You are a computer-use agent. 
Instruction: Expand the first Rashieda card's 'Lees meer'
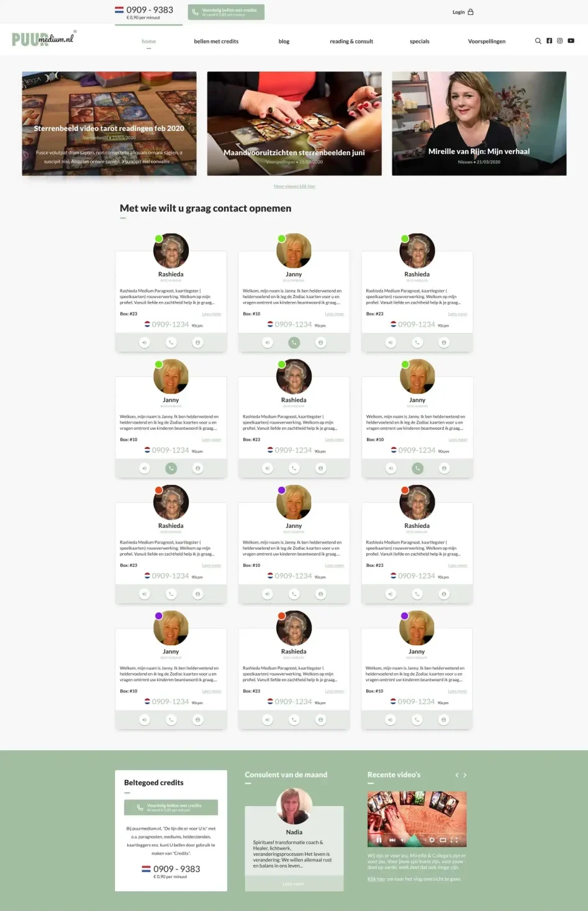coord(212,314)
